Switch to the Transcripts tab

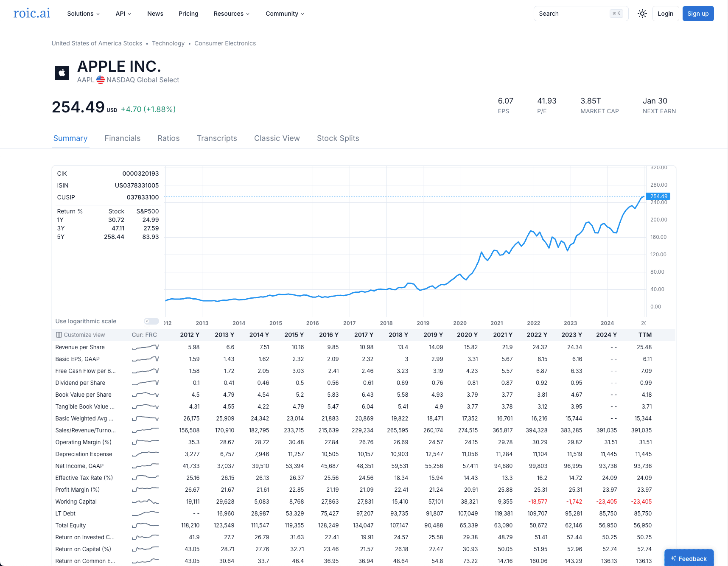click(217, 138)
